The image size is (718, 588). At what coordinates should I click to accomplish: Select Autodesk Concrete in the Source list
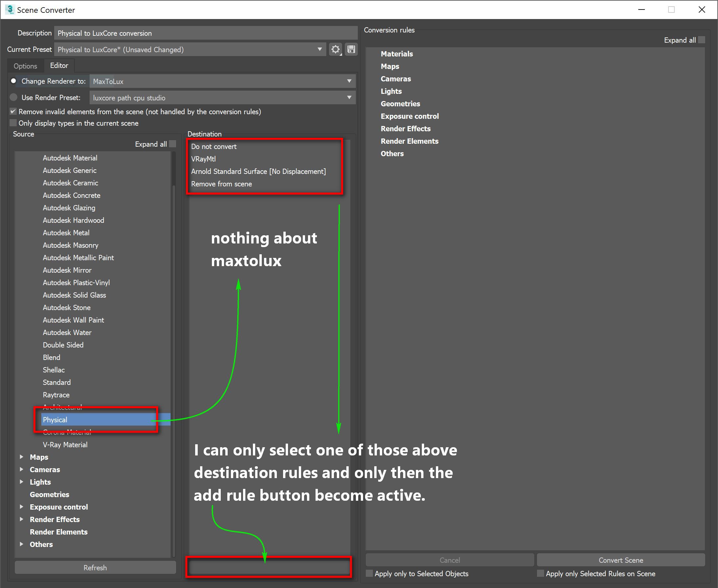pos(72,196)
